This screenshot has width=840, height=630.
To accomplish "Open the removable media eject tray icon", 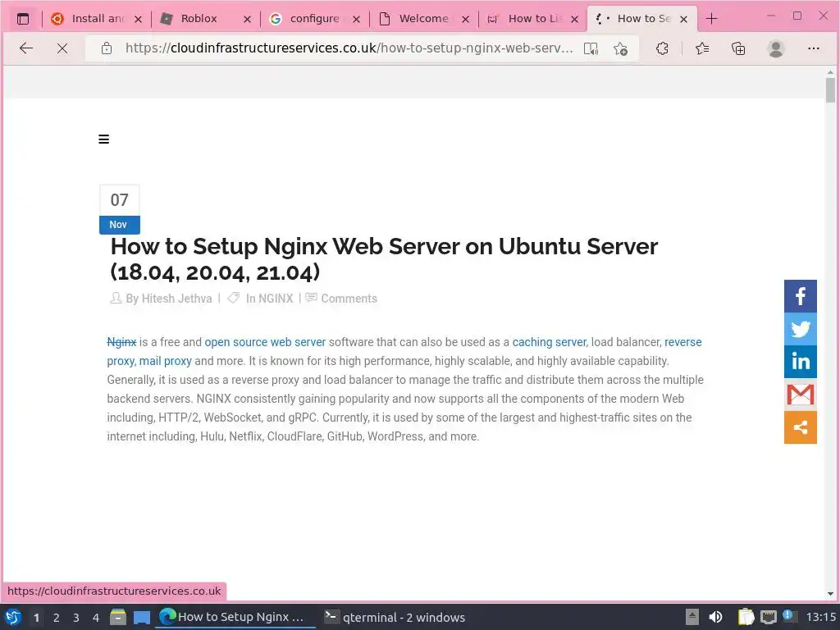I will click(692, 617).
